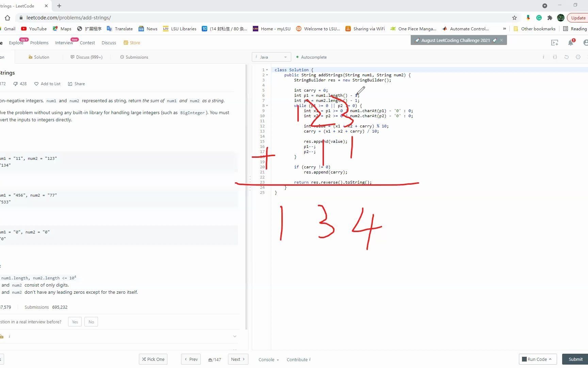Open the Reading list button
Image resolution: width=588 pixels, height=368 pixels.
[x=575, y=29]
